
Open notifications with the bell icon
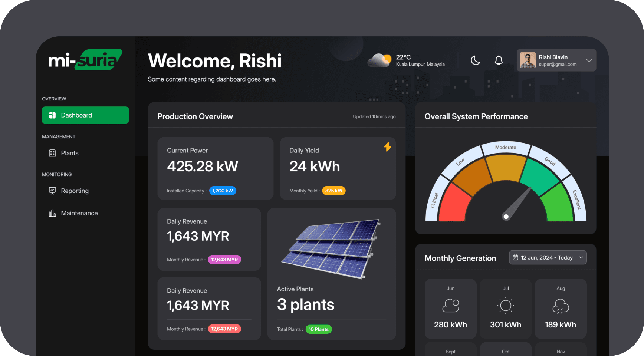coord(499,60)
